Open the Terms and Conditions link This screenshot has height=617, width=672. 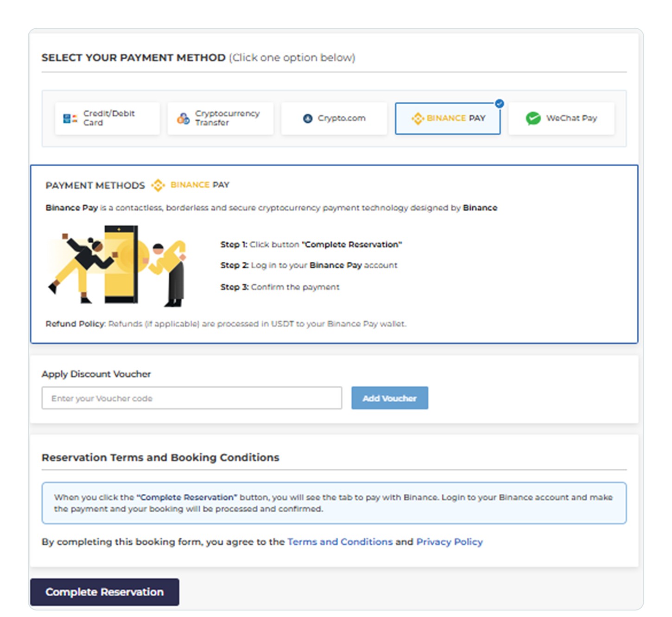click(x=340, y=542)
